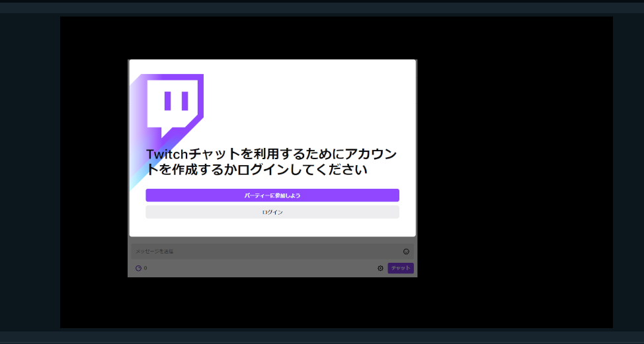This screenshot has width=644, height=344.
Task: Click the dark left margin outside player
Action: click(30, 172)
